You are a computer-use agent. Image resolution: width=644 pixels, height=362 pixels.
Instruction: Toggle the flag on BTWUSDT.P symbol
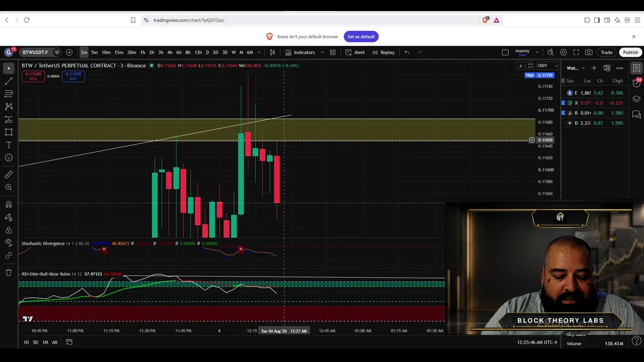(x=57, y=52)
